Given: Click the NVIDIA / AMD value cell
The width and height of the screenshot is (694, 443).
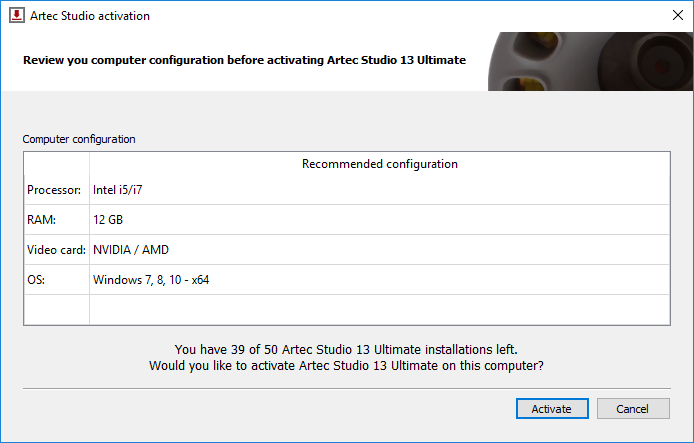Looking at the screenshot, I should 380,250.
